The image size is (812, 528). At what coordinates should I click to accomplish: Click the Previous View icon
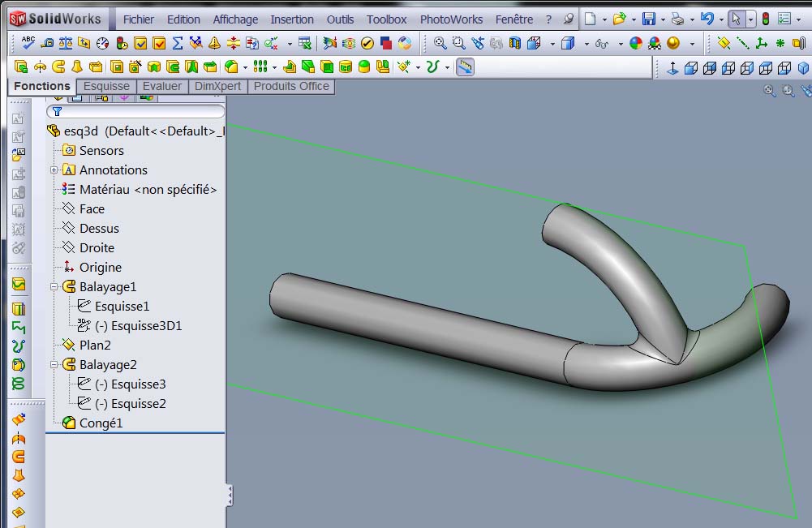coord(477,44)
